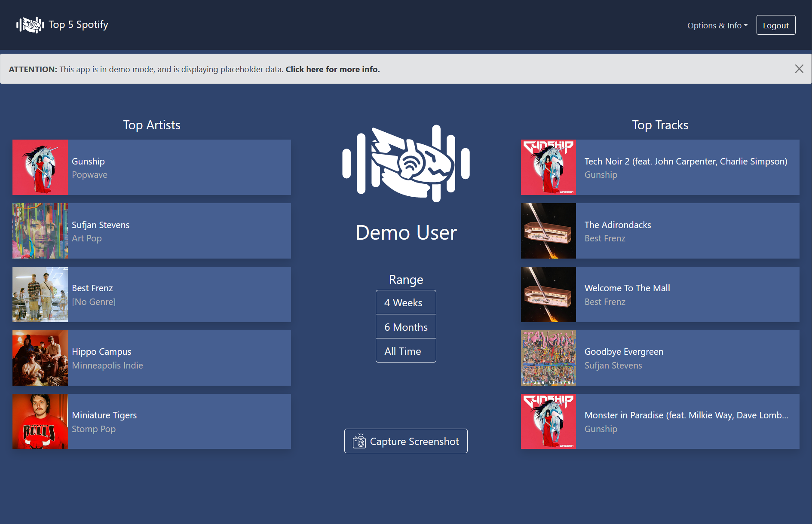The height and width of the screenshot is (524, 812).
Task: Select the All Time range option
Action: click(406, 351)
